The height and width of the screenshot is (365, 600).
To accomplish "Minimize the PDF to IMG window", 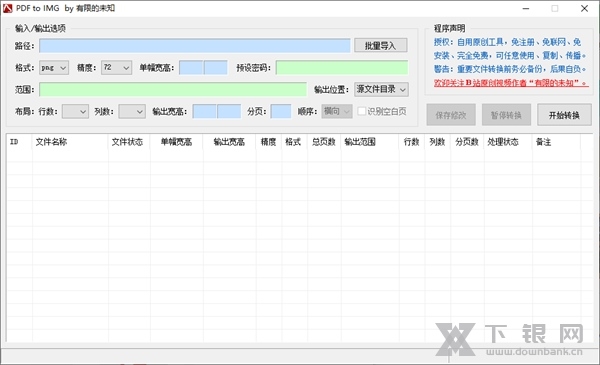I will point(526,8).
